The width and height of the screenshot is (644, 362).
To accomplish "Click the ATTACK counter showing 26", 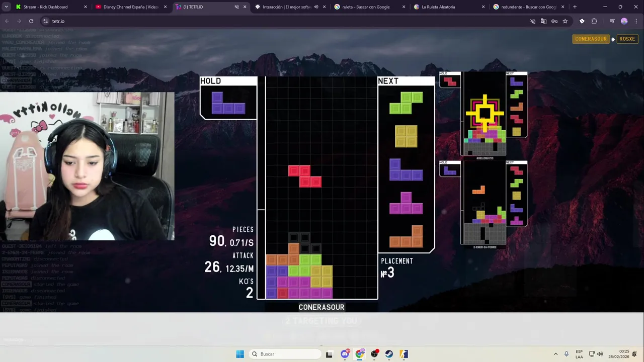I will pos(229,263).
